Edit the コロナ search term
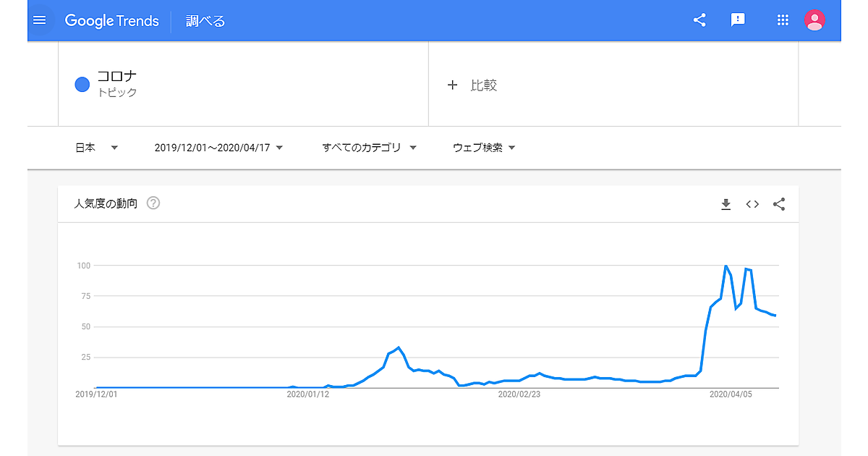Viewport: 868px width, 456px height. click(117, 77)
